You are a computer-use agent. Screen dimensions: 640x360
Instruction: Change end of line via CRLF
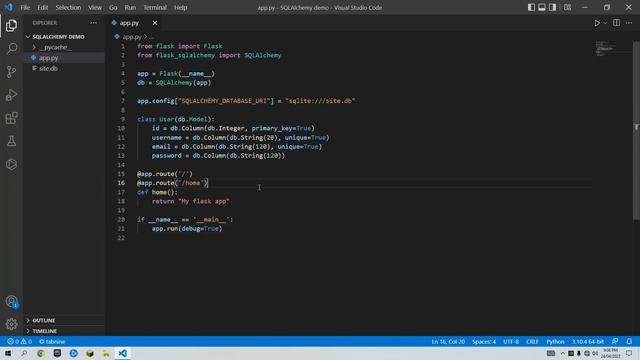[532, 342]
